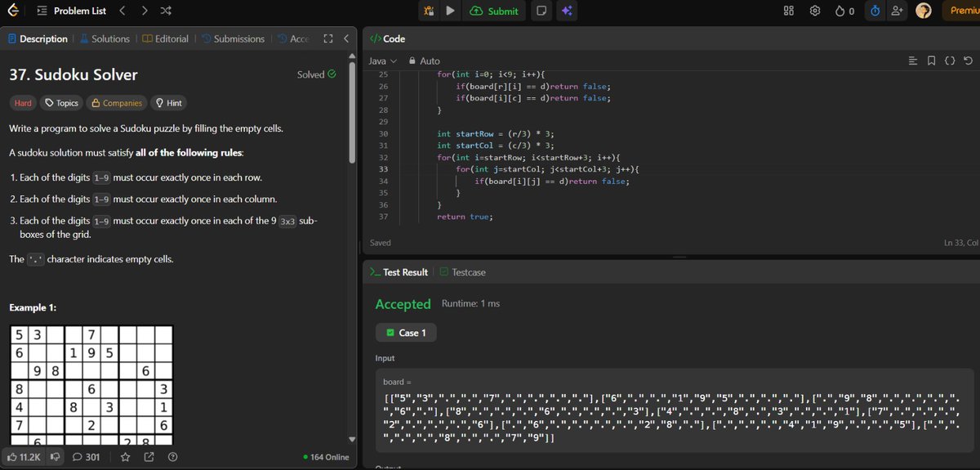
Task: Click the bookmark icon in code editor
Action: [931, 60]
